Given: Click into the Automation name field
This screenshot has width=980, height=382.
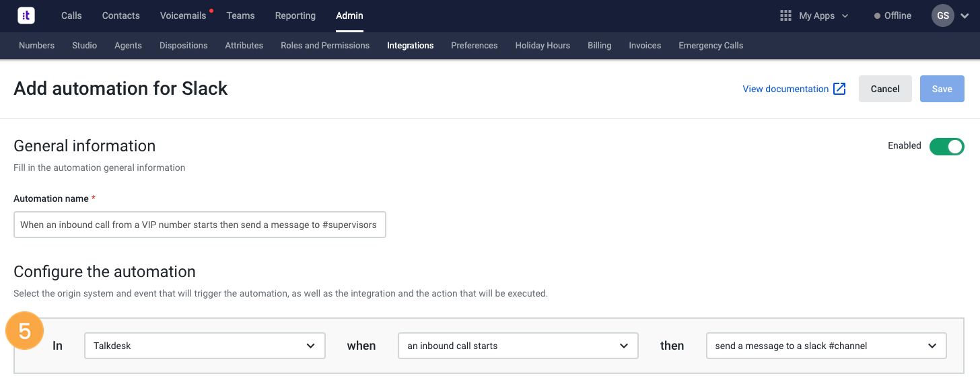Looking at the screenshot, I should [200, 225].
